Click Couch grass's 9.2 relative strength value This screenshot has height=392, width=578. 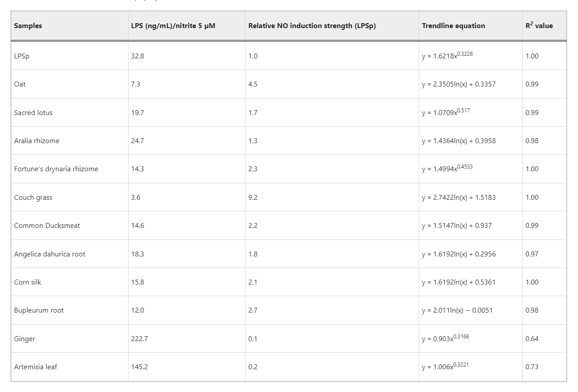(253, 198)
